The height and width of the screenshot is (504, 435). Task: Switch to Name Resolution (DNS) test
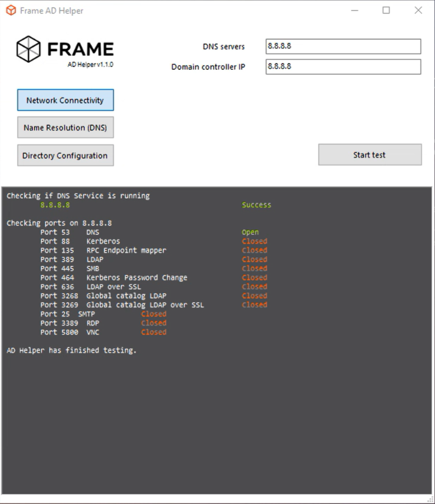65,128
